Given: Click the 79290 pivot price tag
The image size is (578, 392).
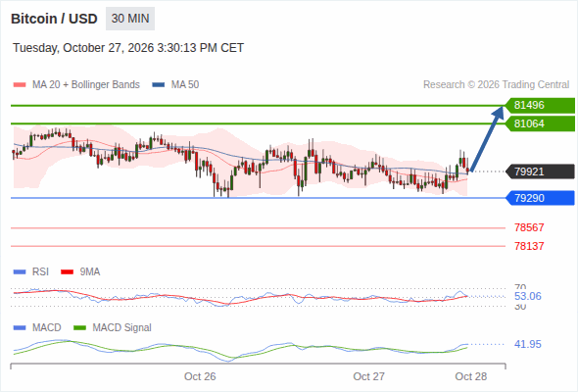Looking at the screenshot, I should (540, 198).
